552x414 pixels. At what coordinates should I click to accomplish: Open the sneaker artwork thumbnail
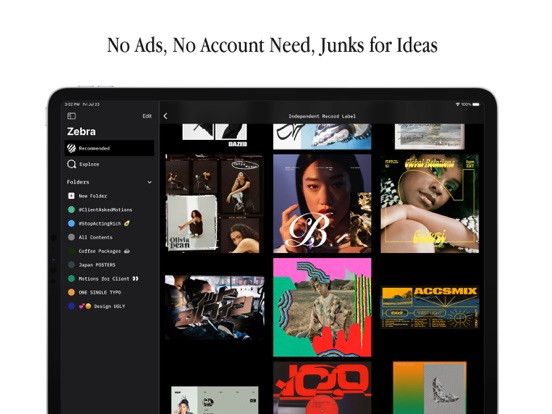click(x=322, y=137)
